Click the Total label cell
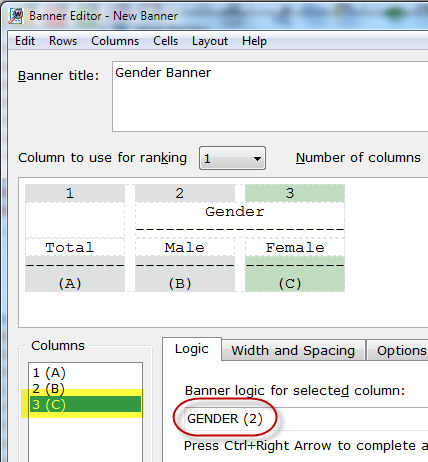Image resolution: width=428 pixels, height=462 pixels. (75, 247)
